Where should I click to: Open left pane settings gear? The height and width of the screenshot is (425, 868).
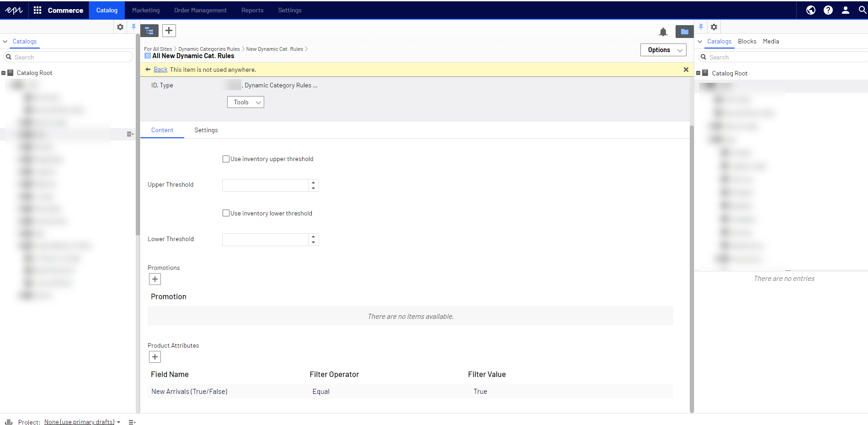[120, 27]
